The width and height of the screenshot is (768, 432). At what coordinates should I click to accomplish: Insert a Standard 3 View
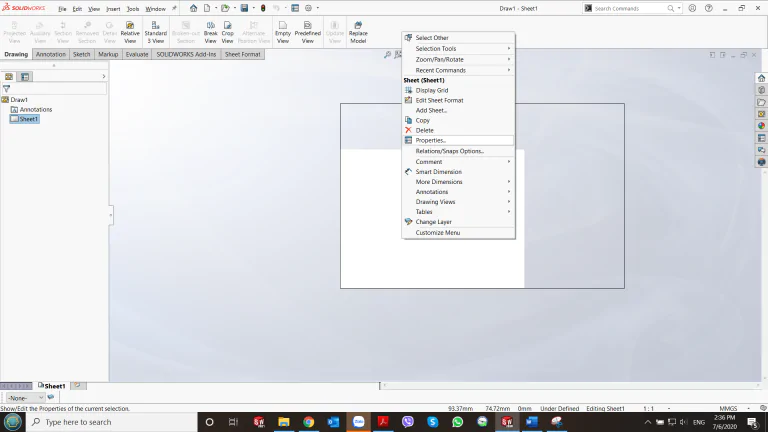tap(156, 32)
